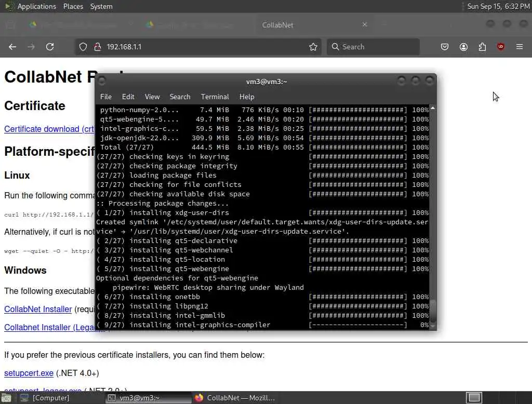This screenshot has height=404, width=532.
Task: Open the Places panel menu
Action: coord(73,6)
